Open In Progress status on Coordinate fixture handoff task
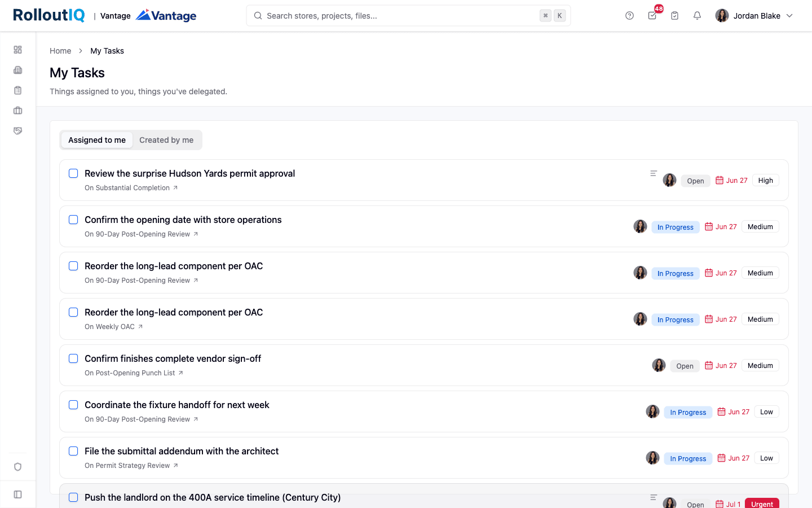This screenshot has height=508, width=812. pyautogui.click(x=688, y=412)
